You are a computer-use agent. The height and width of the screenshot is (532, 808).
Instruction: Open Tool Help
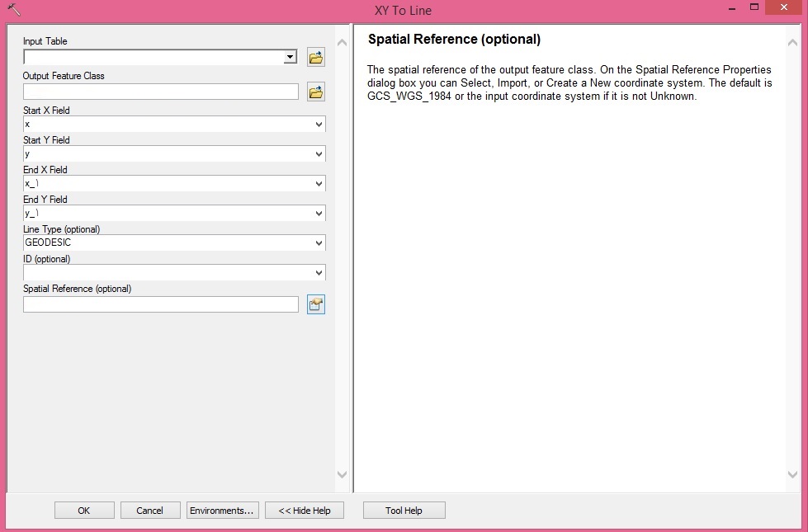click(x=404, y=511)
